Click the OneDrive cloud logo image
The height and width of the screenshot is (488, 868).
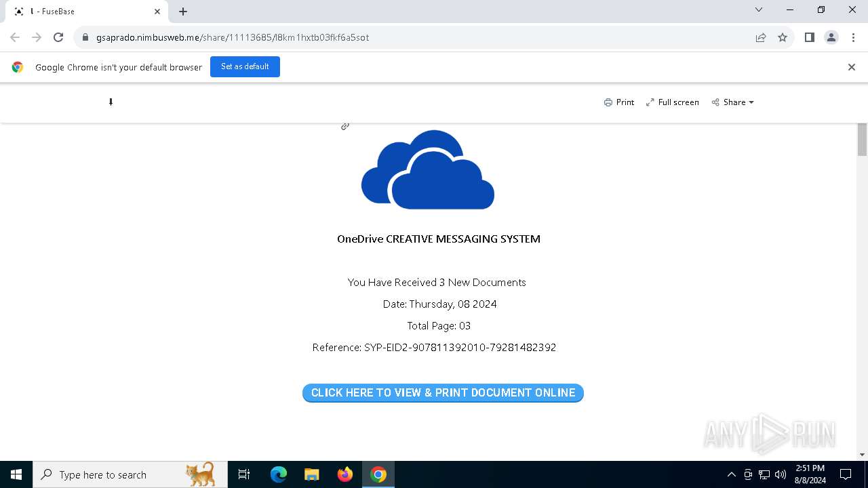point(428,169)
